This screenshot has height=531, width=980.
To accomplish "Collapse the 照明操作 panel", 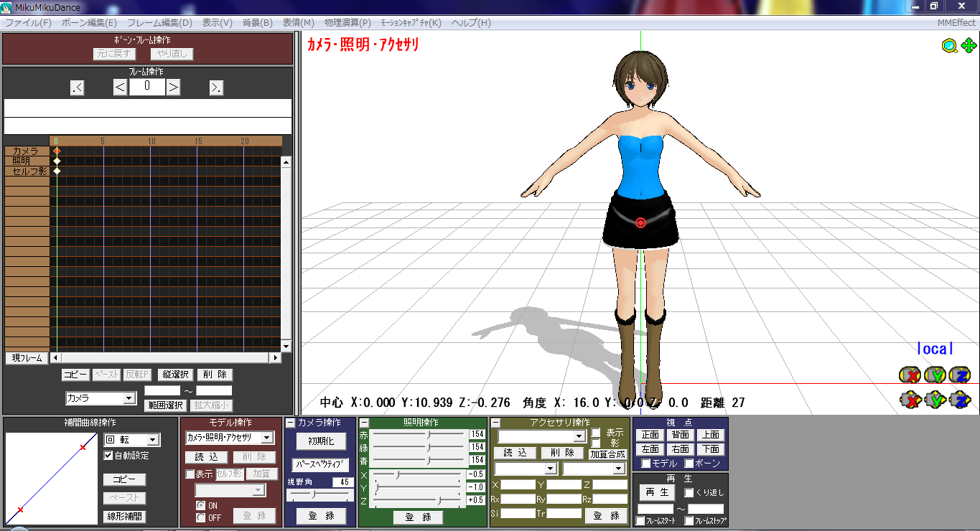I will [x=364, y=423].
